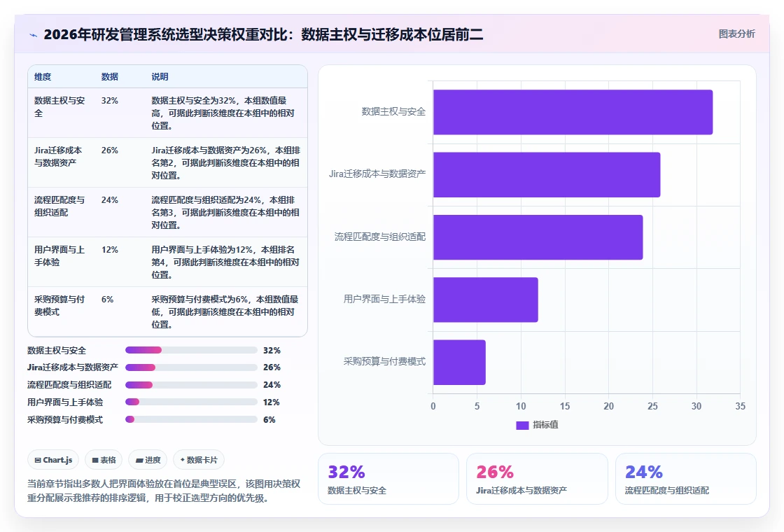The height and width of the screenshot is (532, 784).
Task: Click x-axis tick value 30
Action: 696,407
